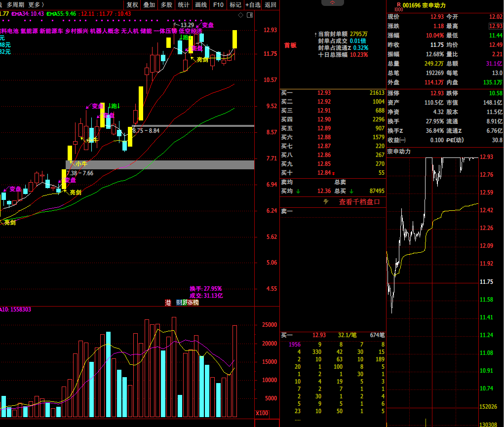Screen dimensions: 504x427
Task: Activate the 画线 drawing tool
Action: 201,5
